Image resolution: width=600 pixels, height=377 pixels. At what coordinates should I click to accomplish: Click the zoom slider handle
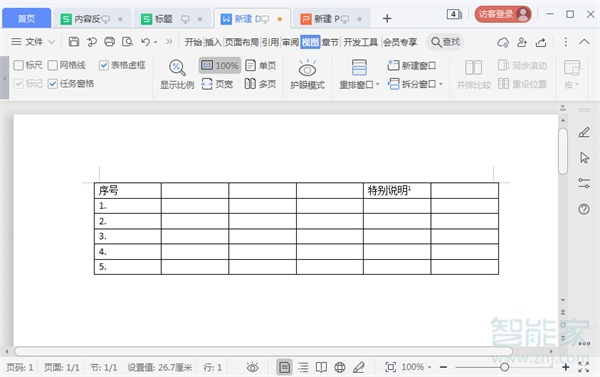click(x=504, y=367)
